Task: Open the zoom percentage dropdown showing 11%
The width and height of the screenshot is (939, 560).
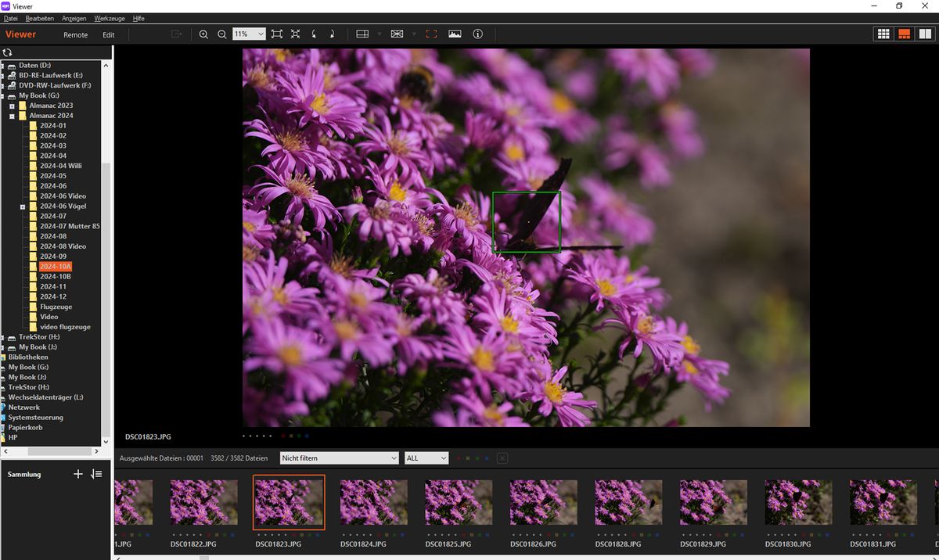Action: (x=249, y=34)
